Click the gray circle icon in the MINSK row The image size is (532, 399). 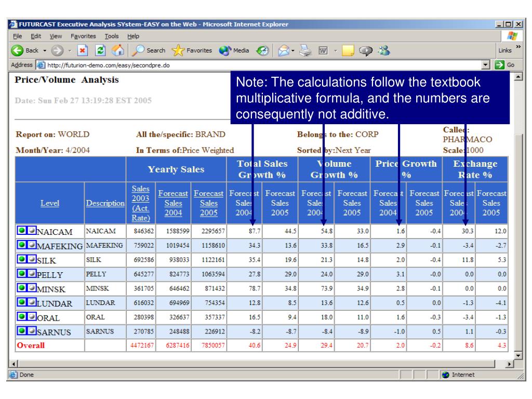32,288
